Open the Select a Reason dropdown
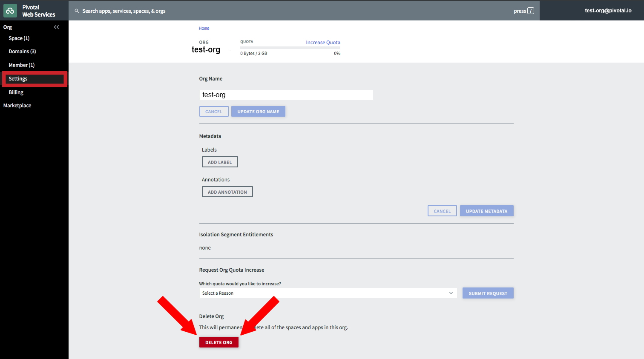Viewport: 644px width, 359px height. pos(328,293)
